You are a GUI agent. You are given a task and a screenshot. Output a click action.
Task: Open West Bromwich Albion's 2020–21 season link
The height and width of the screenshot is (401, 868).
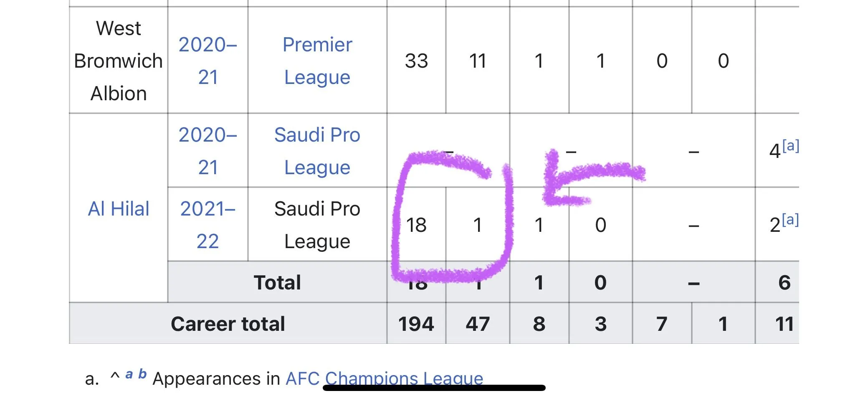[208, 61]
